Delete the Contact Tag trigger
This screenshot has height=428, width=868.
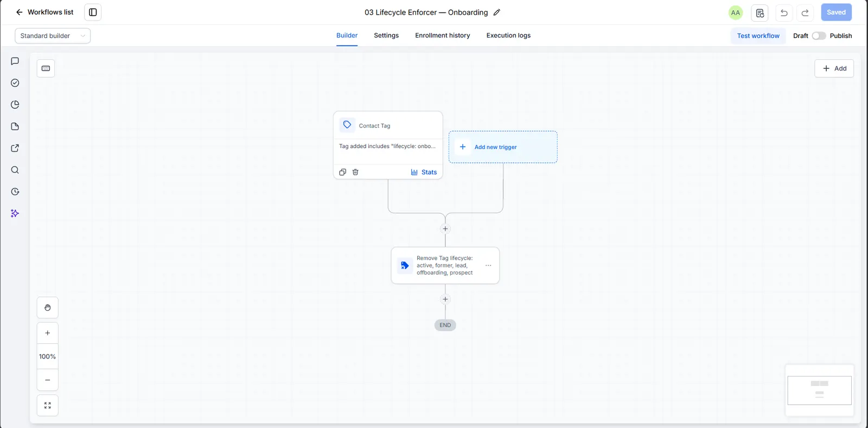coord(355,172)
